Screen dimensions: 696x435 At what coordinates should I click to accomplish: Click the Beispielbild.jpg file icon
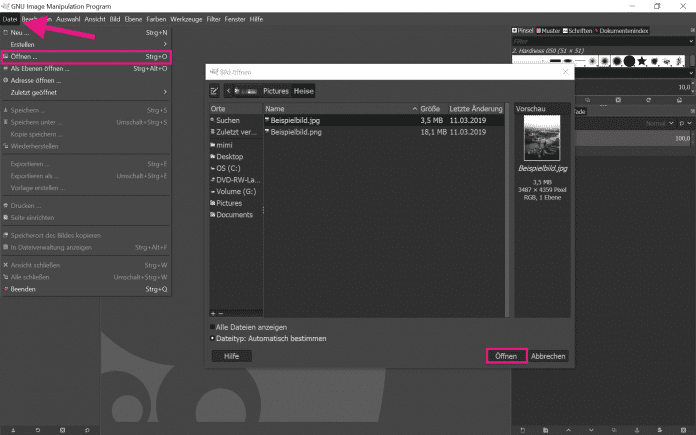point(268,119)
